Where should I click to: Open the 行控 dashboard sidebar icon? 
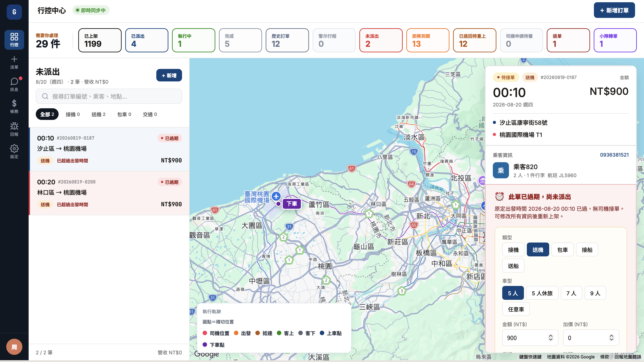pos(14,40)
